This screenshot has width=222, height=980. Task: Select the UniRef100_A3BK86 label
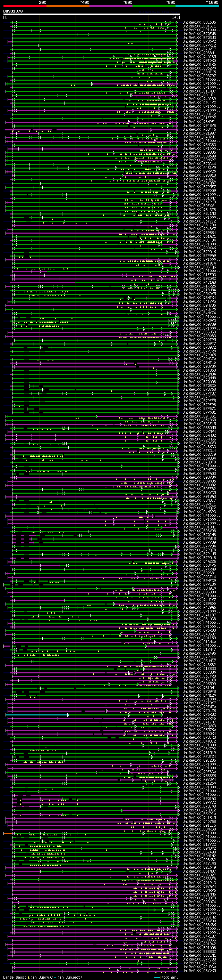199,925
